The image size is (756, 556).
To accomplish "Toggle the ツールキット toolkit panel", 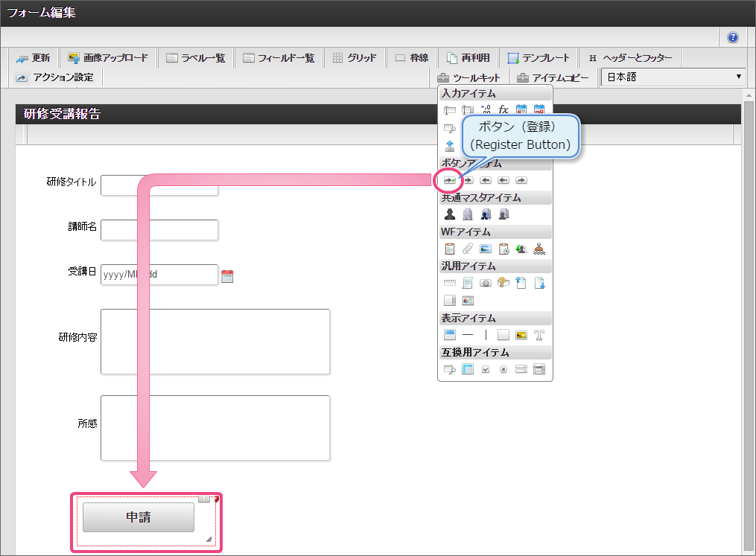I will point(468,77).
